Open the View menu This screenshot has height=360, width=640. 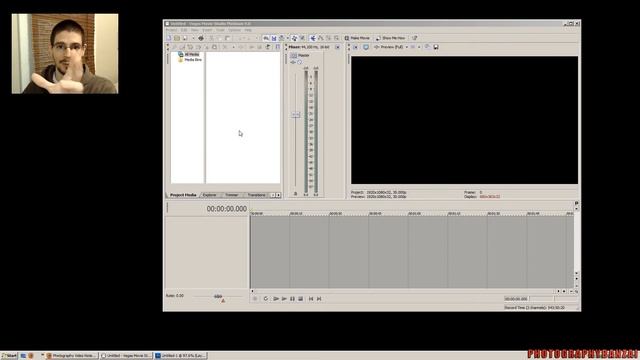coord(195,30)
